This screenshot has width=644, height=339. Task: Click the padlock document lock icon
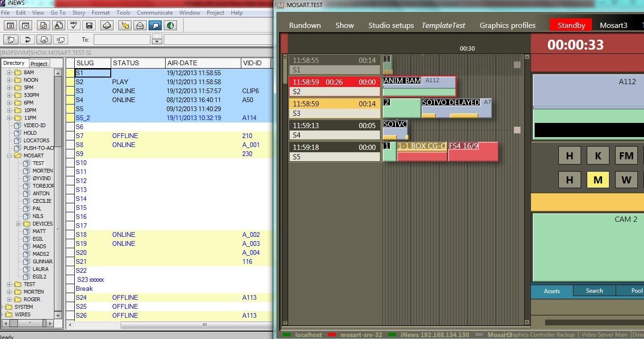coord(59,26)
